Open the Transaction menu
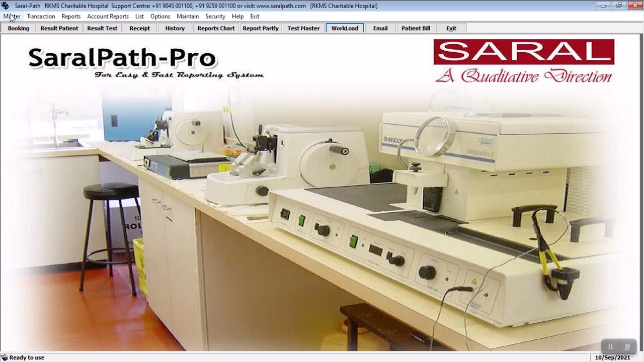Viewport: 644px width, 362px height. coord(41,16)
